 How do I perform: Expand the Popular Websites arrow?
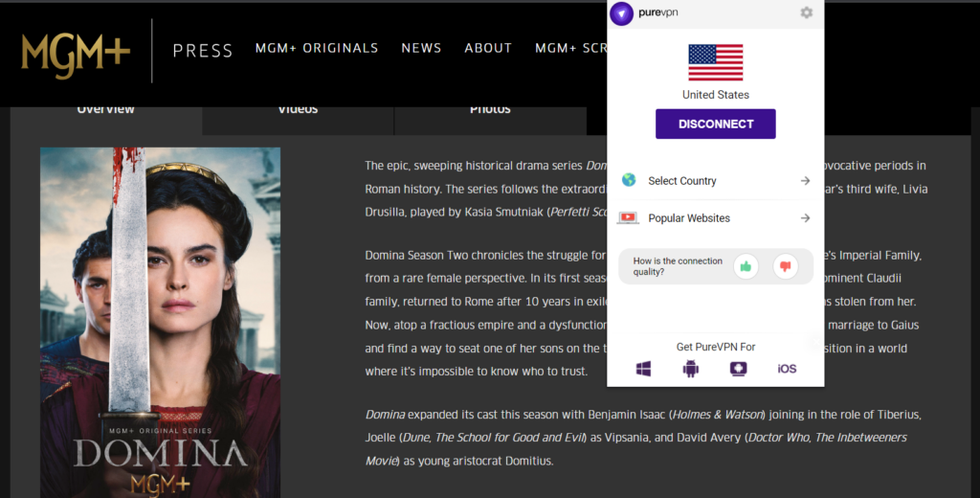[805, 218]
